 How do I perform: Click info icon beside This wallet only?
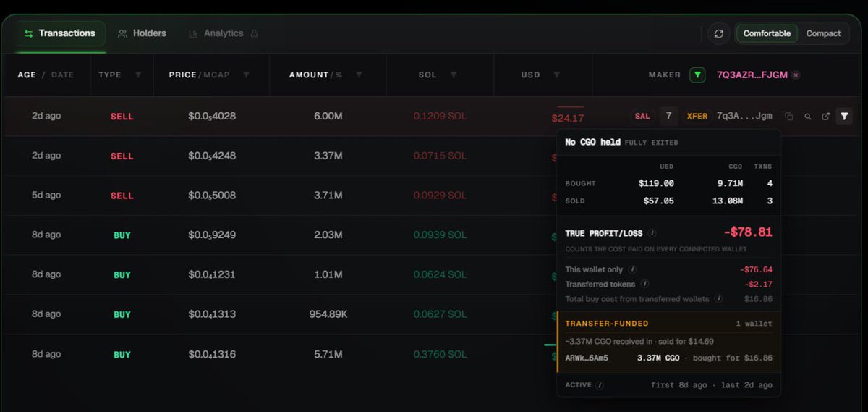click(x=631, y=269)
